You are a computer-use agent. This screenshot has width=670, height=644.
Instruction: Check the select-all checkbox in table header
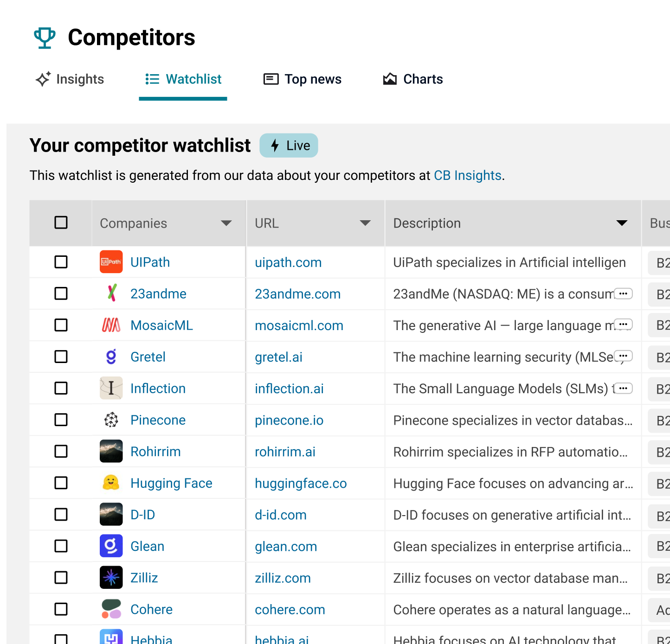coord(61,223)
